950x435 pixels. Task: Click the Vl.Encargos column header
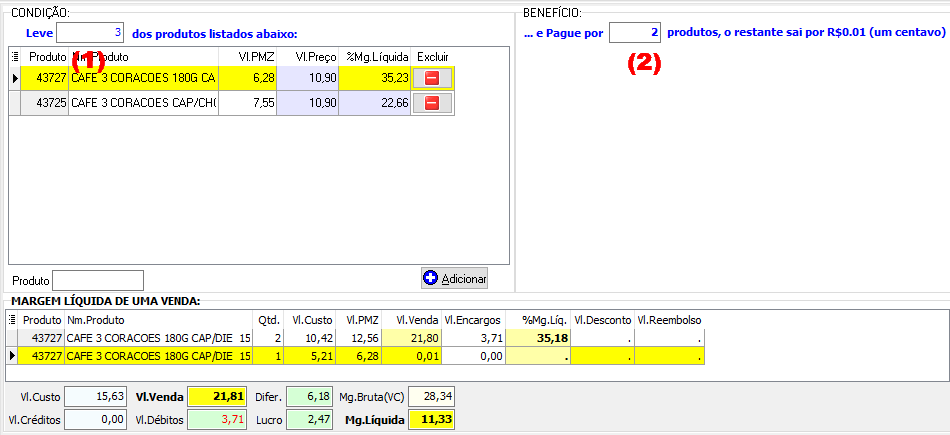(473, 320)
